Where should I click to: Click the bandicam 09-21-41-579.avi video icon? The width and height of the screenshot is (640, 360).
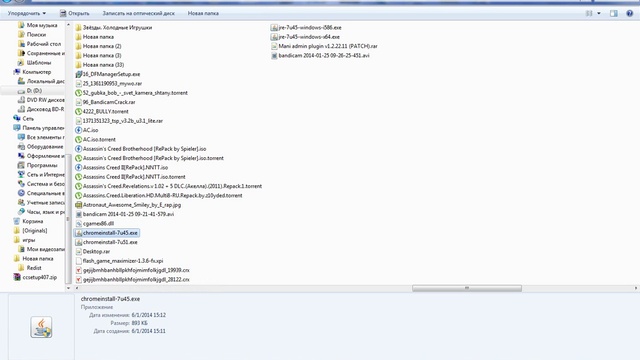[x=78, y=214]
